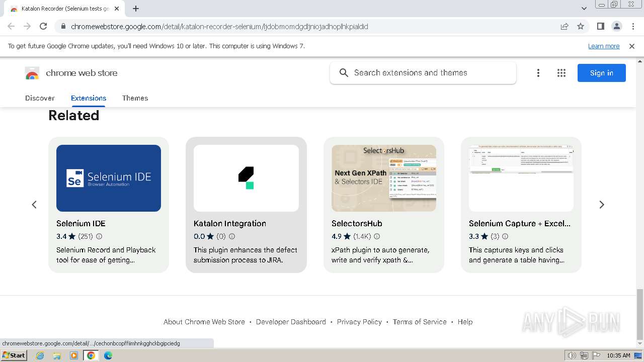The height and width of the screenshot is (362, 644).
Task: Open the Selenium Capture + Excel thumbnail
Action: [521, 178]
